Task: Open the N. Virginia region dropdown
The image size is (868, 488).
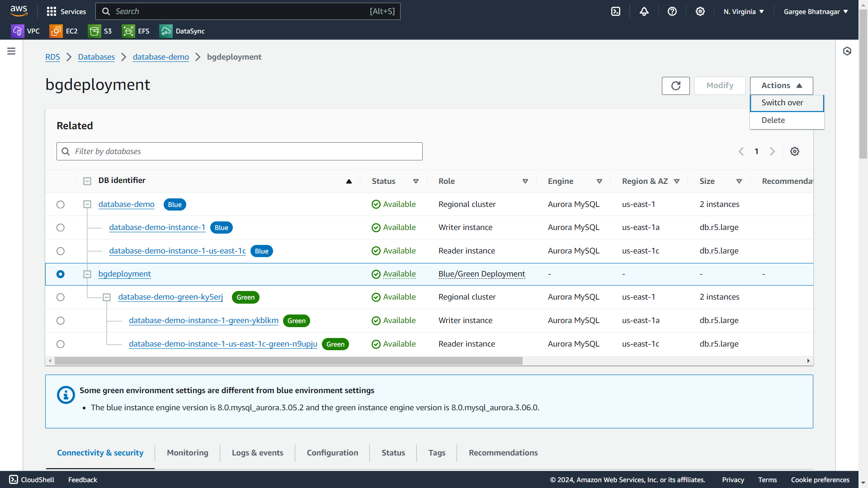Action: point(744,11)
